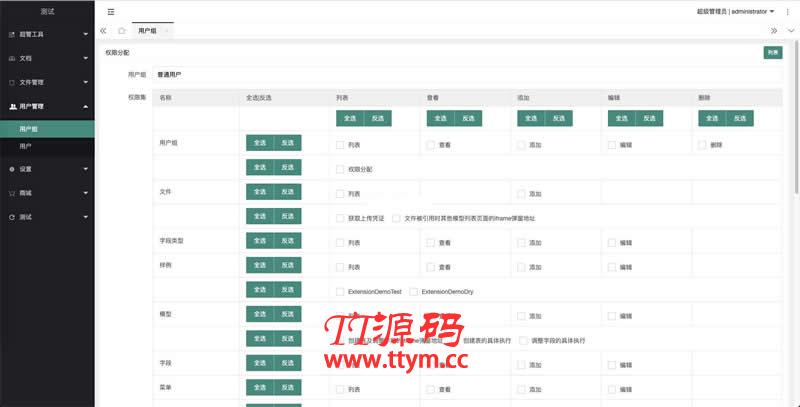Image resolution: width=800 pixels, height=407 pixels.
Task: Click the home icon in tab bar
Action: coord(121,31)
